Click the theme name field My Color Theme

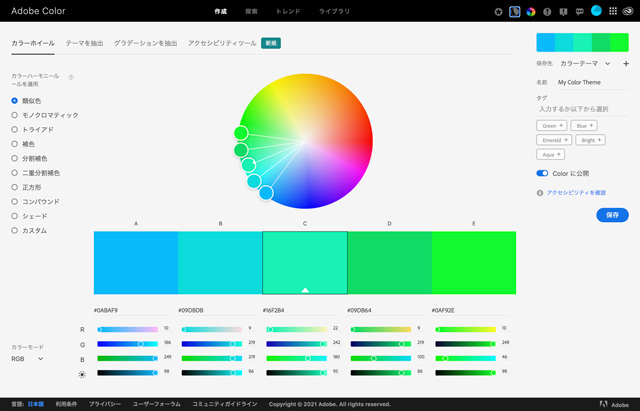click(593, 82)
